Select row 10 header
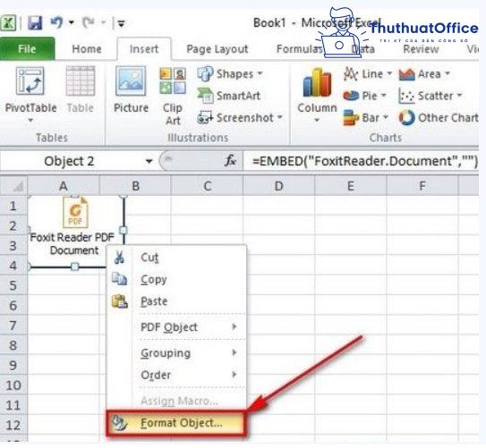 coord(13,385)
